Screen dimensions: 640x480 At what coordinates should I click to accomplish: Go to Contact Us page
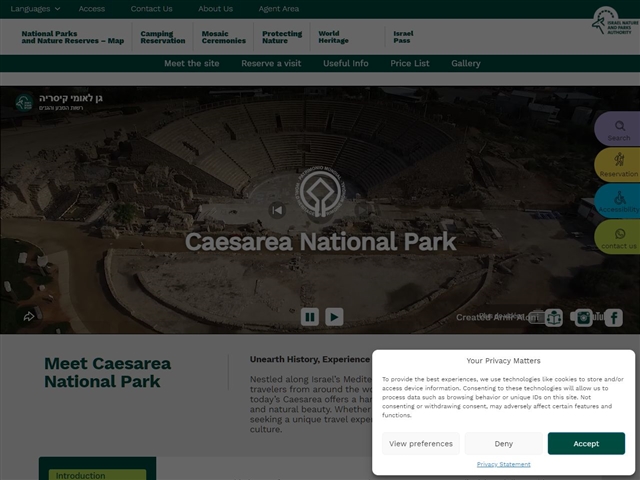tap(151, 9)
